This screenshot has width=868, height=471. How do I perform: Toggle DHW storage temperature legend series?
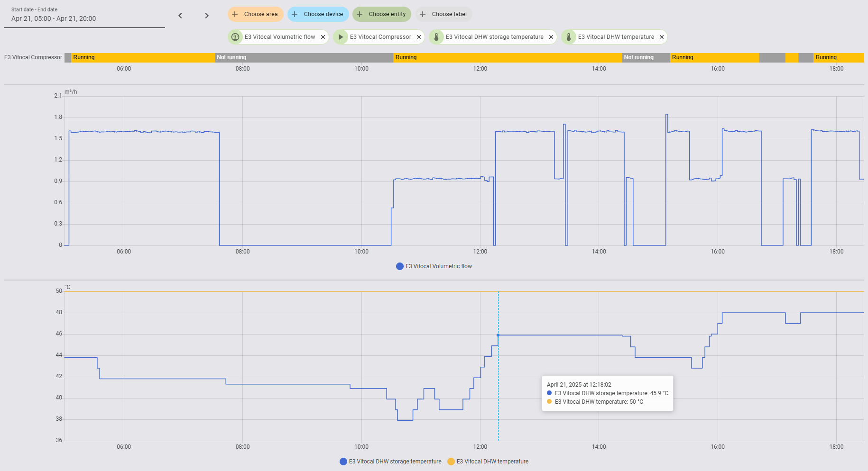tap(390, 462)
